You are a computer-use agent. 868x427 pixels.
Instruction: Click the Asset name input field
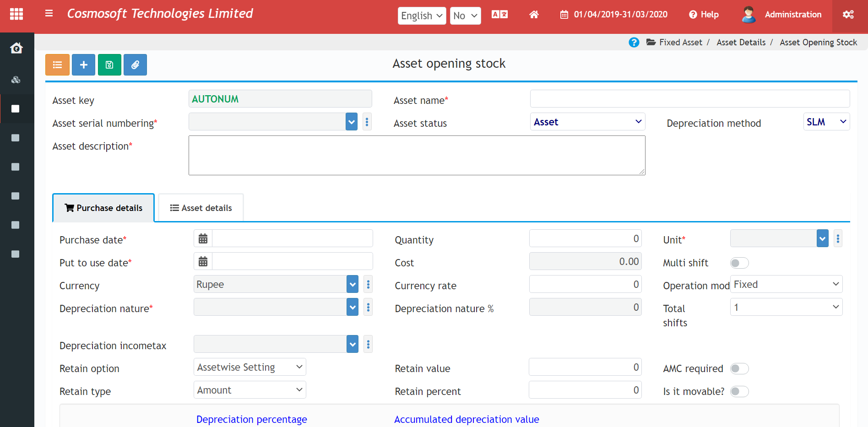pos(689,99)
